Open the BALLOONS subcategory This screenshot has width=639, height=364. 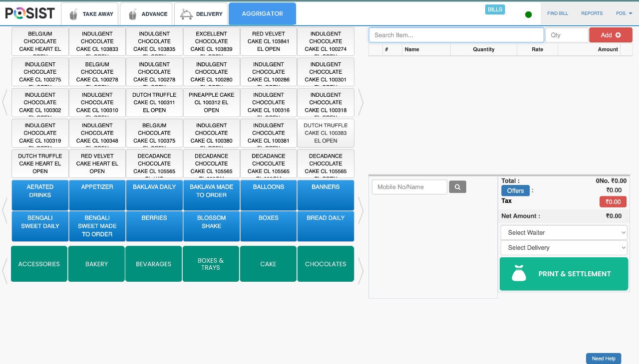(x=269, y=195)
